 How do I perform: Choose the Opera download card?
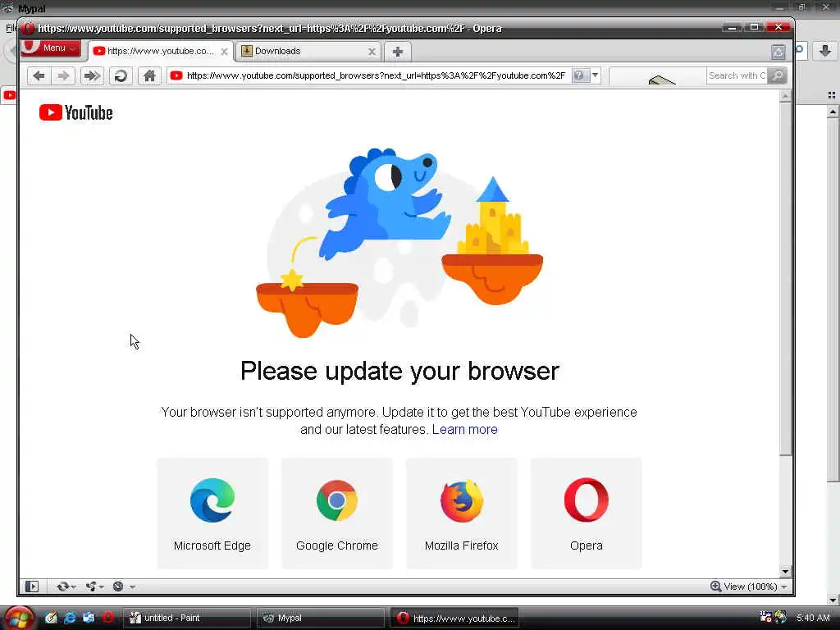[x=586, y=514]
